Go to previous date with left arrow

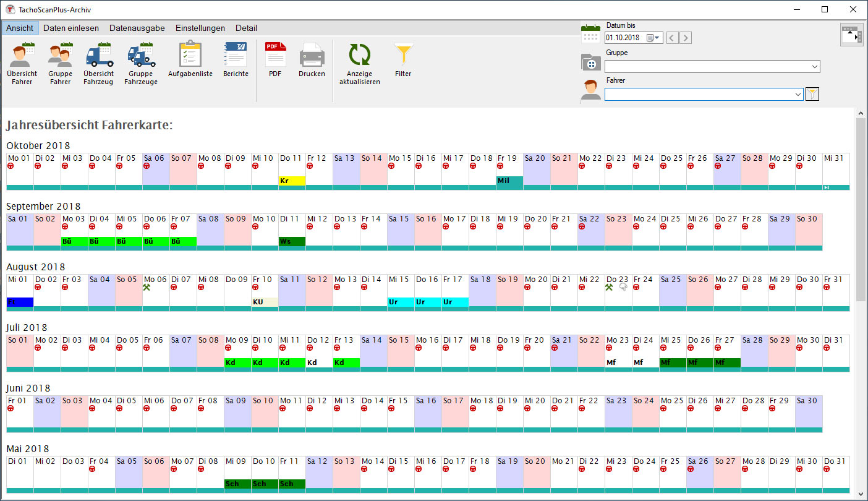pos(672,38)
